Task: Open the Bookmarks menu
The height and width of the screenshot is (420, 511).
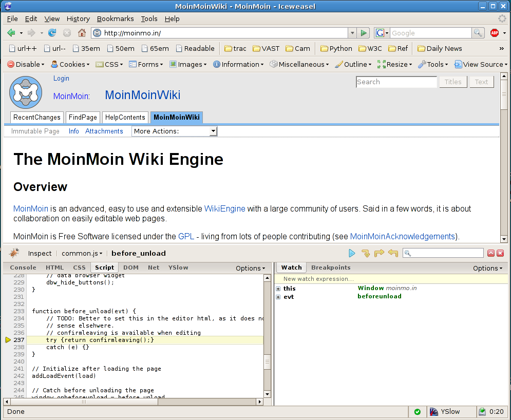Action: click(115, 18)
